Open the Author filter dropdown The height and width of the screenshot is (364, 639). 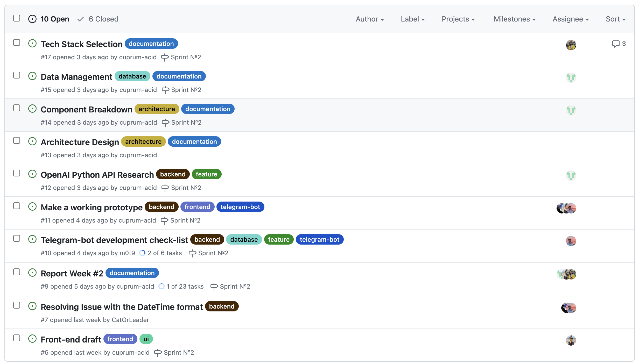(370, 19)
